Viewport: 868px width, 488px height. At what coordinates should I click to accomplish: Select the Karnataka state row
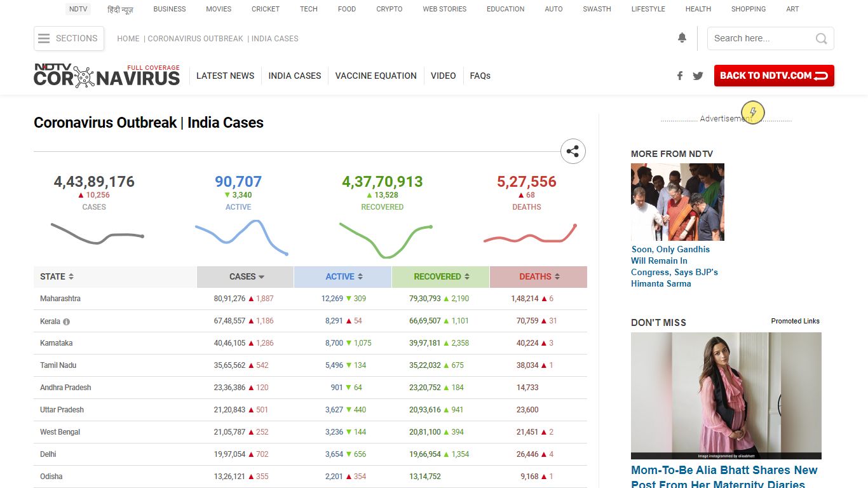[310, 343]
